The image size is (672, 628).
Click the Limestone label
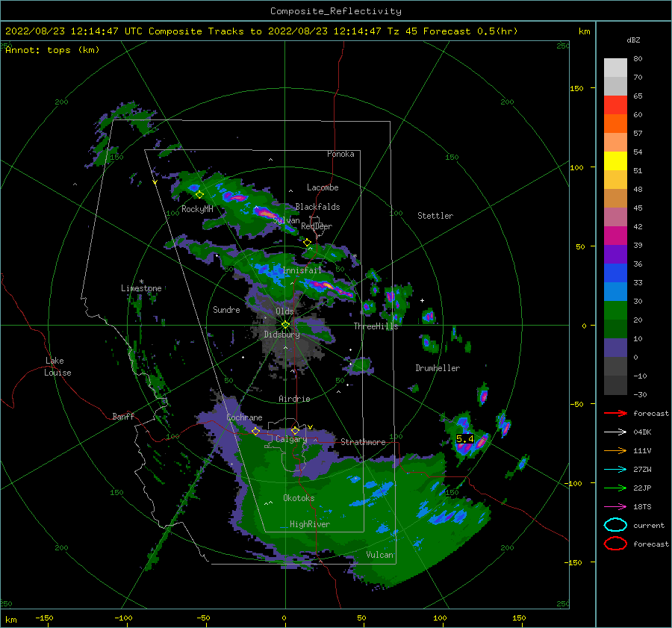[x=141, y=288]
